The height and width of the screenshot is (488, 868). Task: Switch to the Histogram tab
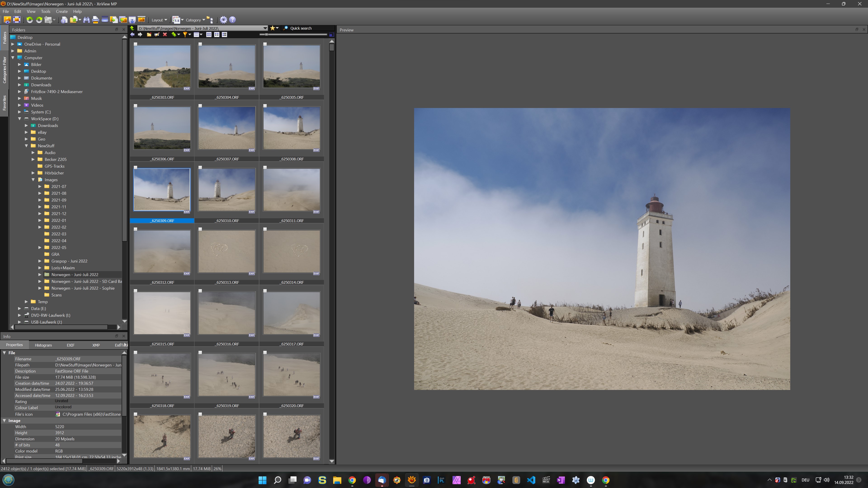pos(43,345)
